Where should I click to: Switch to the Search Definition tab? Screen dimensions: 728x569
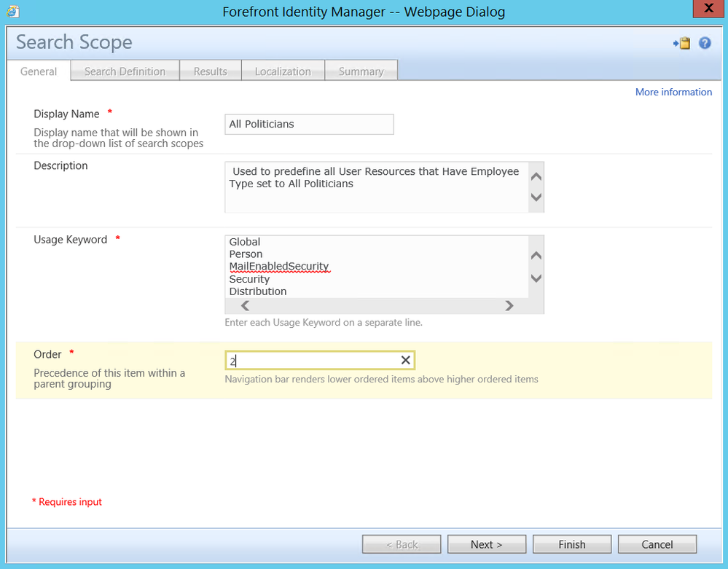pos(125,71)
